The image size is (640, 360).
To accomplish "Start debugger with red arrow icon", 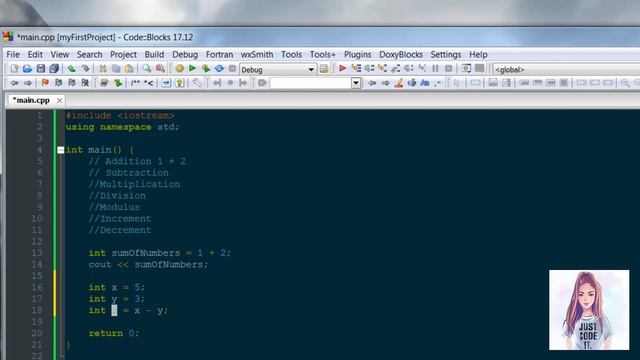I will 342,69.
